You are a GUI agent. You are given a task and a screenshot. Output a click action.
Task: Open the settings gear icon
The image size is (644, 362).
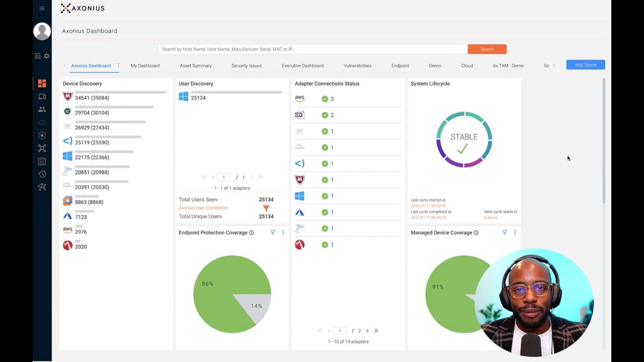pyautogui.click(x=46, y=56)
